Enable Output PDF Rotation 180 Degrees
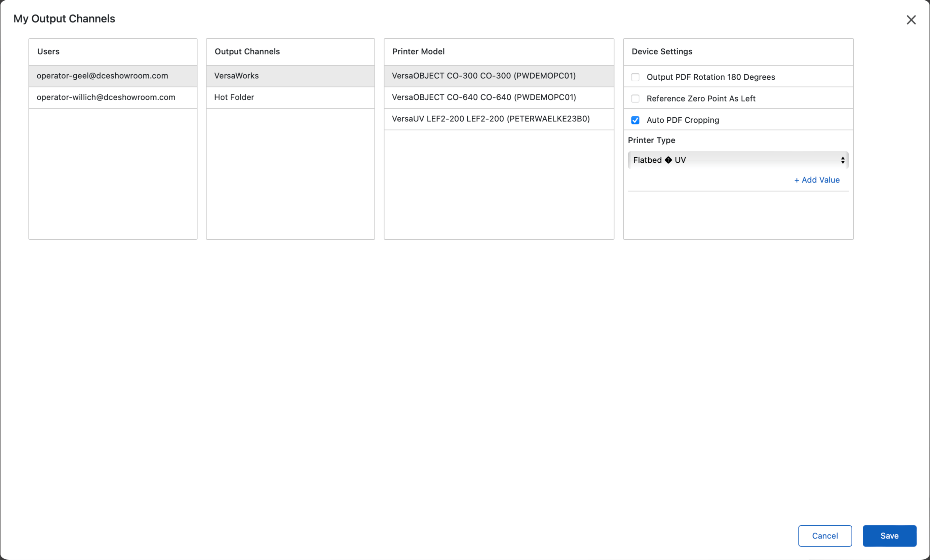Image resolution: width=930 pixels, height=560 pixels. (635, 77)
